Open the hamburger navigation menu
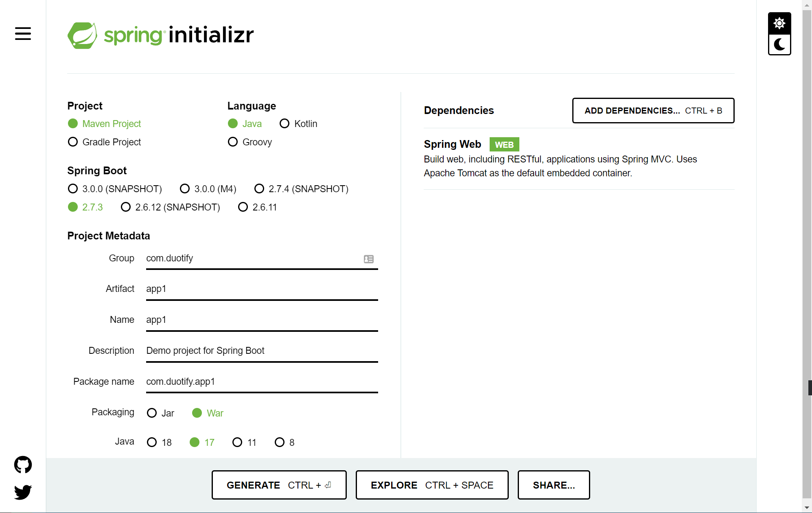 point(22,34)
